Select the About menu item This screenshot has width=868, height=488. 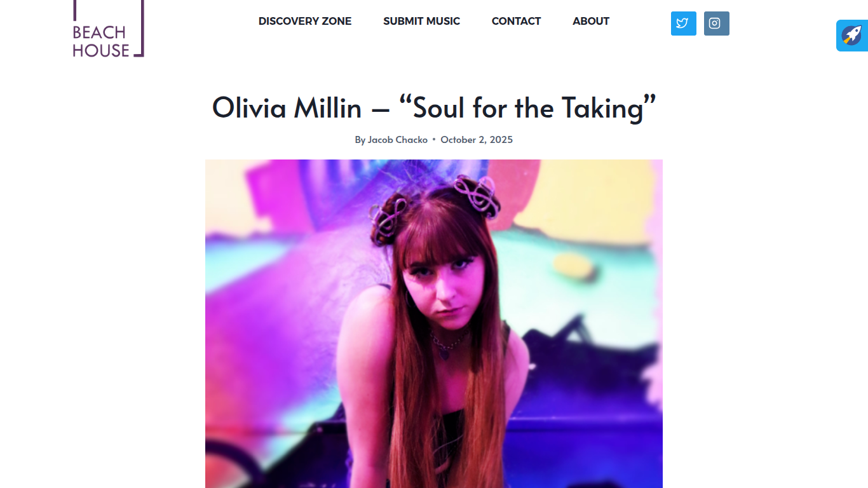pyautogui.click(x=591, y=21)
